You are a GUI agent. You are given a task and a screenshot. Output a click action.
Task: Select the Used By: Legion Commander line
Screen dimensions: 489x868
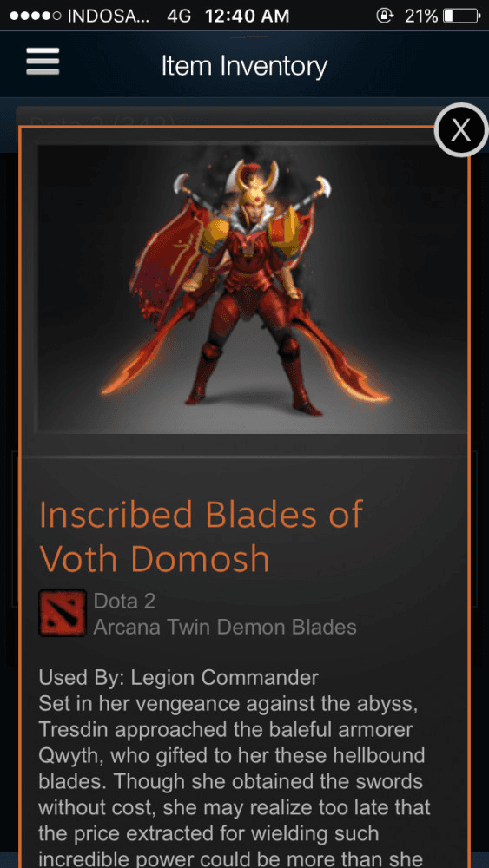pyautogui.click(x=179, y=678)
